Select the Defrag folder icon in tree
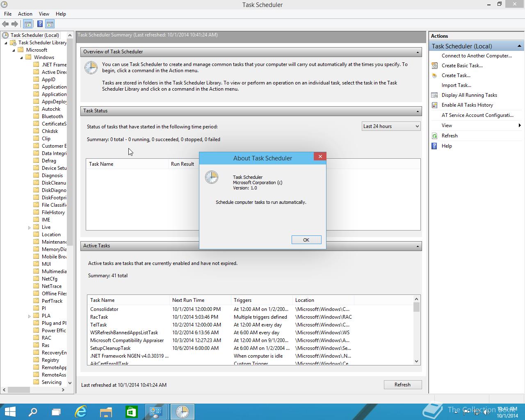 tap(36, 161)
